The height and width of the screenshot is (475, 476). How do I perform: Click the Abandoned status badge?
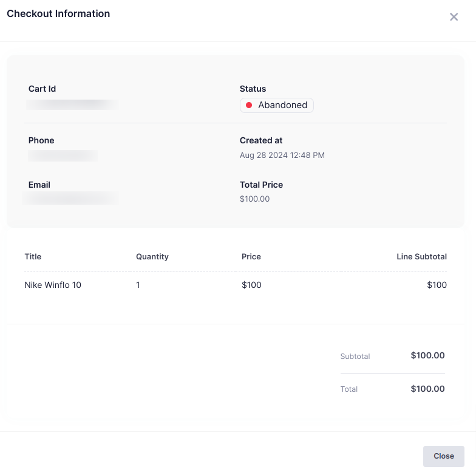point(277,105)
